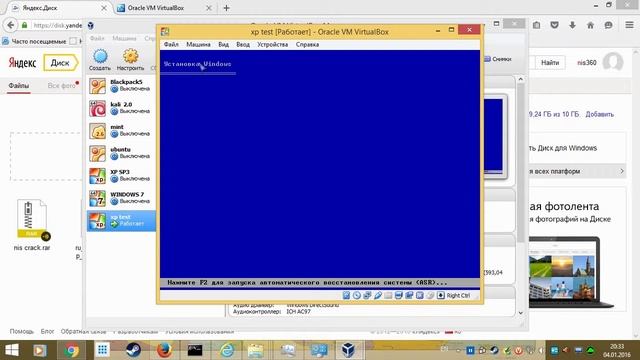Click nis360 username
The image size is (640, 360).
coord(587,63)
